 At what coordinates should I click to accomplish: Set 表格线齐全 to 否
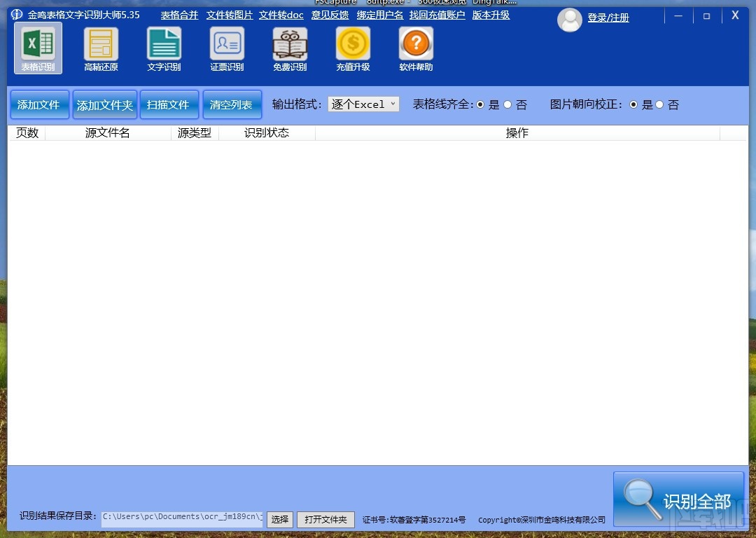pyautogui.click(x=507, y=104)
